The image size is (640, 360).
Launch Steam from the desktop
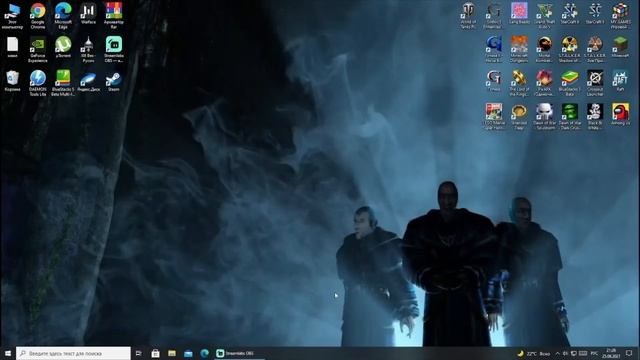click(113, 81)
